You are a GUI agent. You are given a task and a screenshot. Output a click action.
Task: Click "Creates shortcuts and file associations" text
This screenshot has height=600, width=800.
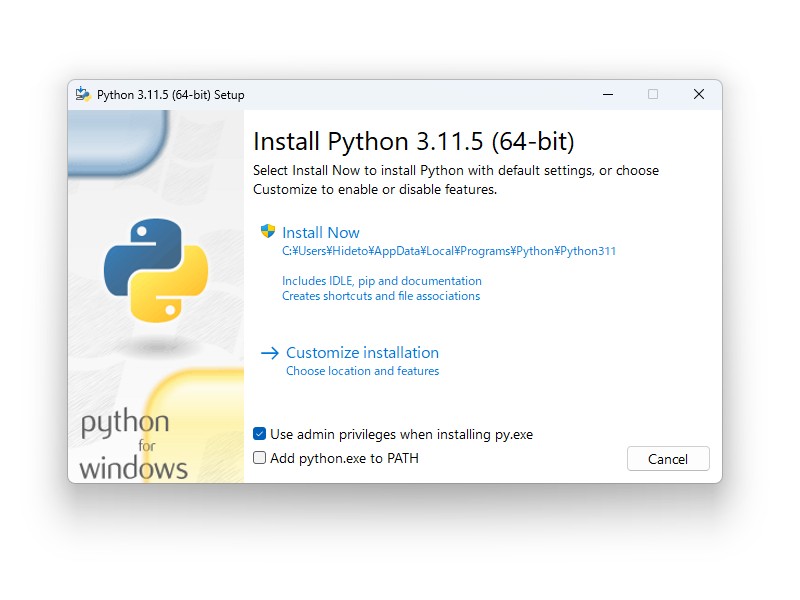[x=380, y=295]
